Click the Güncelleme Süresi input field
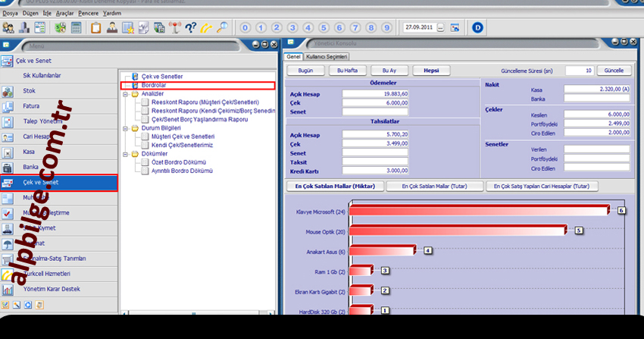Viewport: 644px width, 339px height. point(579,71)
